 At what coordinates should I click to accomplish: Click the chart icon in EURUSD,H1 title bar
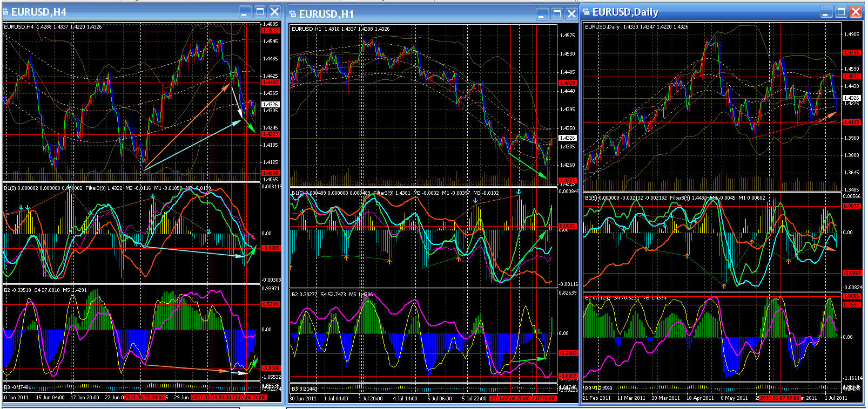(x=293, y=14)
